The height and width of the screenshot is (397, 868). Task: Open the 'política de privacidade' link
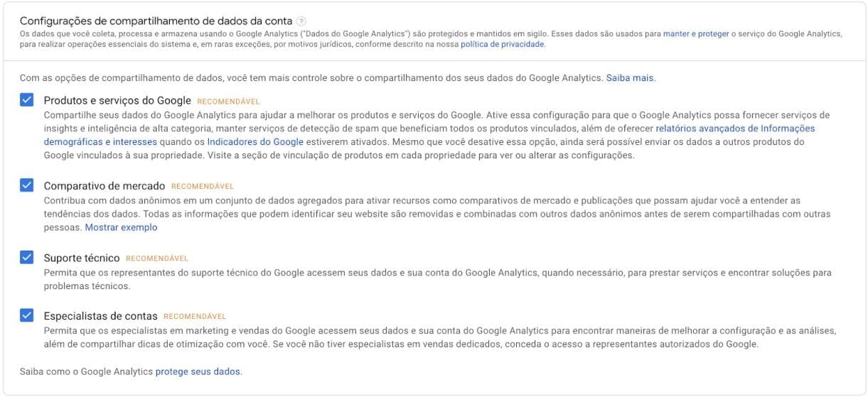tap(502, 44)
